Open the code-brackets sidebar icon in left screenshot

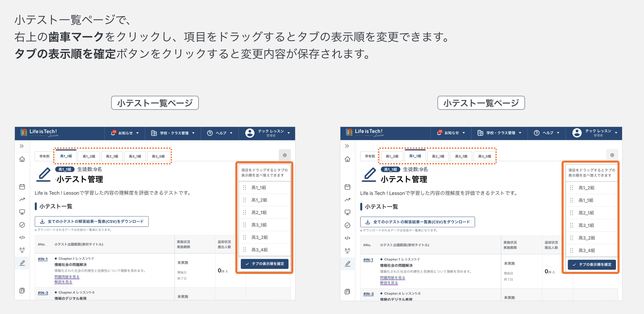22,237
